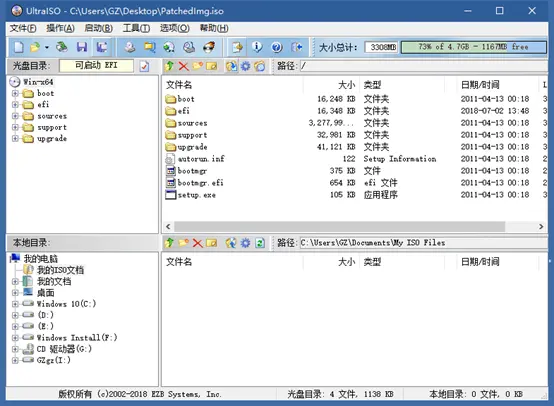Click the ISO file list horizontal scrollbar right arrow
Screen dimensions: 554x406
click(541, 226)
